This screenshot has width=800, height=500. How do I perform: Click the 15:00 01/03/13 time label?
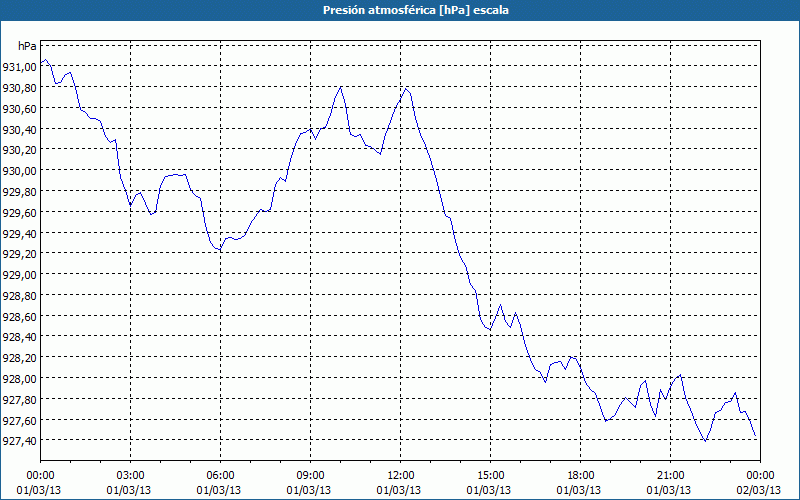[489, 483]
